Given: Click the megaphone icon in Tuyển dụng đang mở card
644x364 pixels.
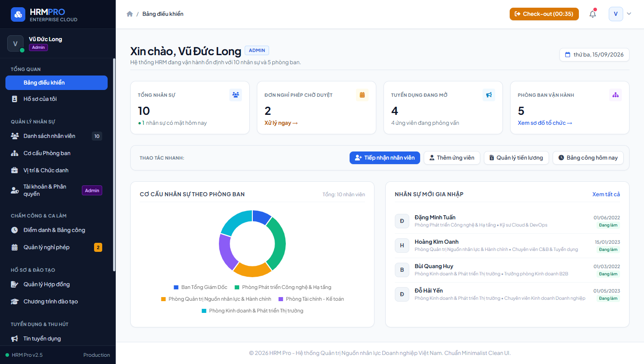Looking at the screenshot, I should pyautogui.click(x=489, y=95).
